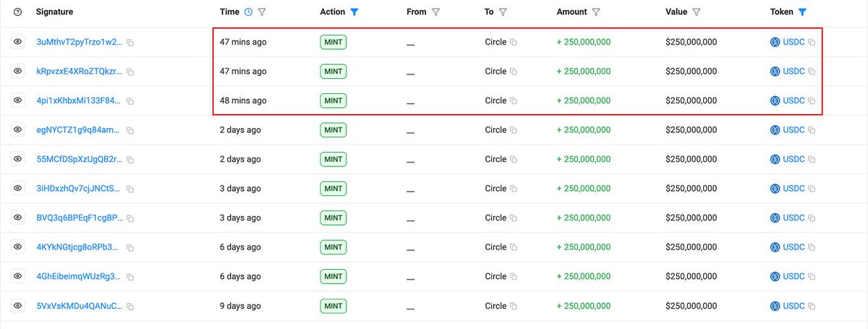Copy Circle address in first row
This screenshot has height=329, width=868.
pyautogui.click(x=514, y=43)
